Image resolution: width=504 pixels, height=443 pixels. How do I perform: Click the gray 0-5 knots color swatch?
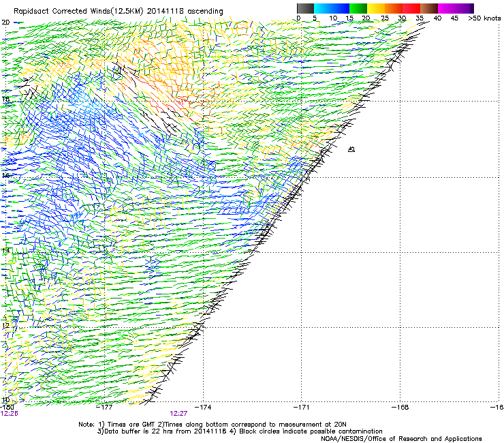[x=305, y=8]
